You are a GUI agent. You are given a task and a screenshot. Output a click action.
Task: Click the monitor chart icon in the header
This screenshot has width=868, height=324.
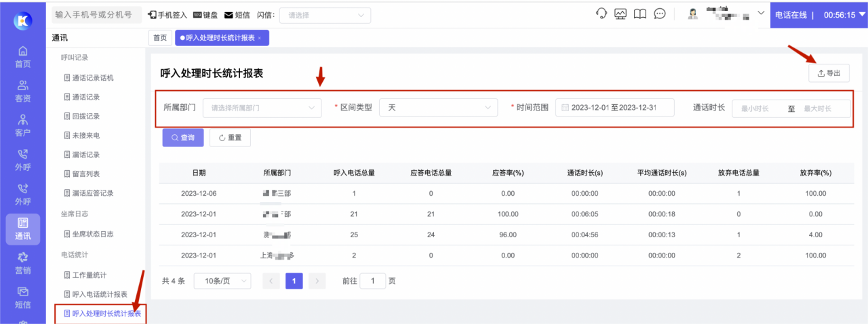(x=620, y=14)
